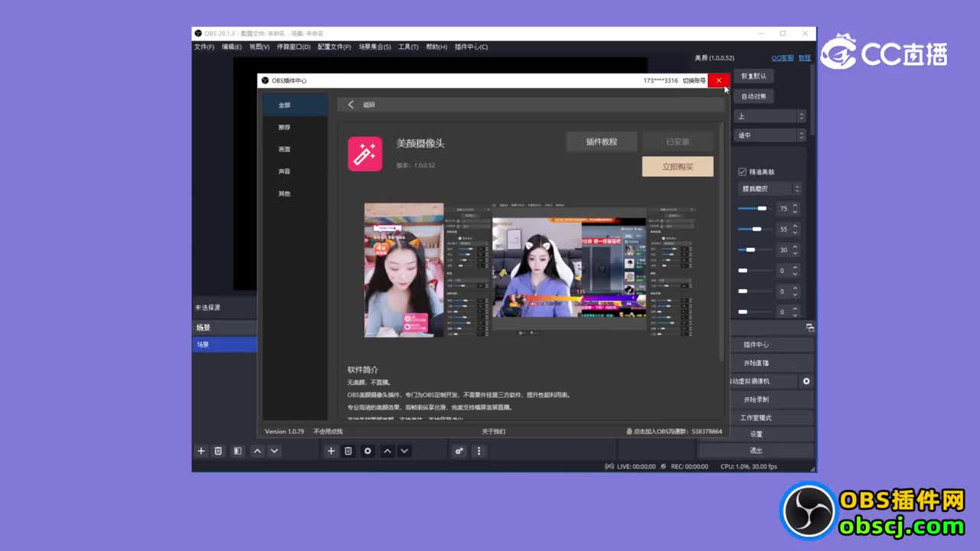
Task: Open the 停靠窗口(D) menu
Action: (294, 47)
